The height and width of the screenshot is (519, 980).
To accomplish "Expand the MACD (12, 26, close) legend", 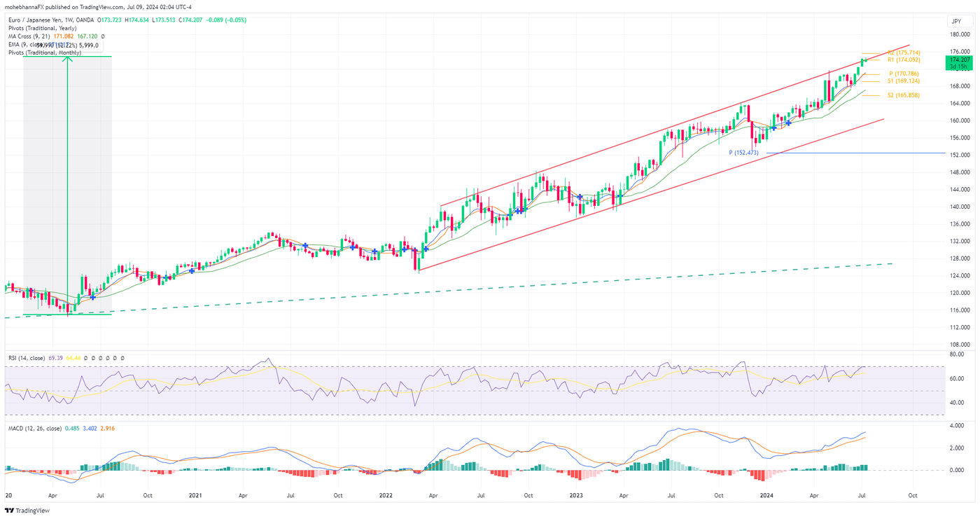I will click(x=36, y=428).
